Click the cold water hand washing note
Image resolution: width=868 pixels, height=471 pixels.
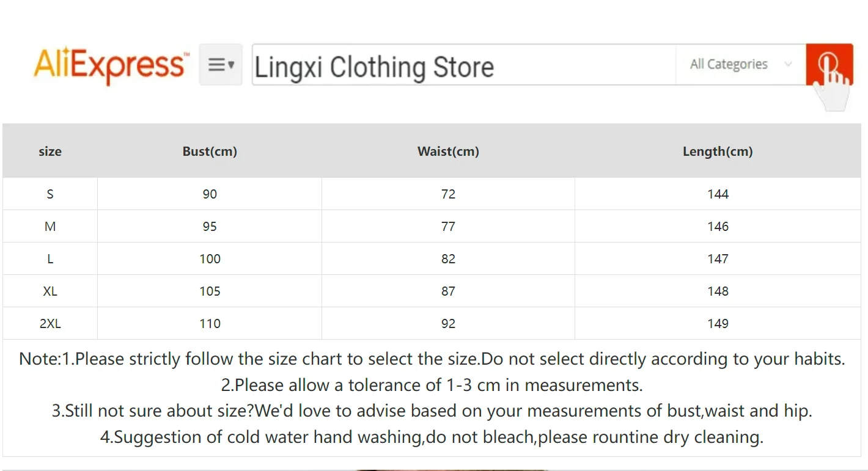tap(432, 437)
